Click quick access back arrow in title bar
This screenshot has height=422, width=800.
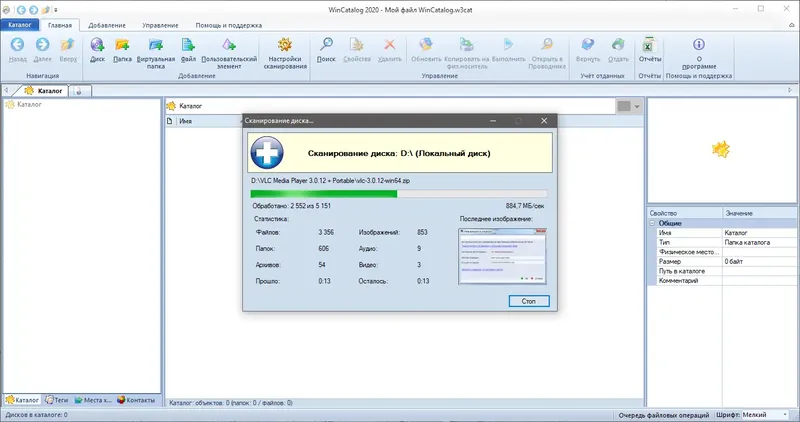click(21, 10)
